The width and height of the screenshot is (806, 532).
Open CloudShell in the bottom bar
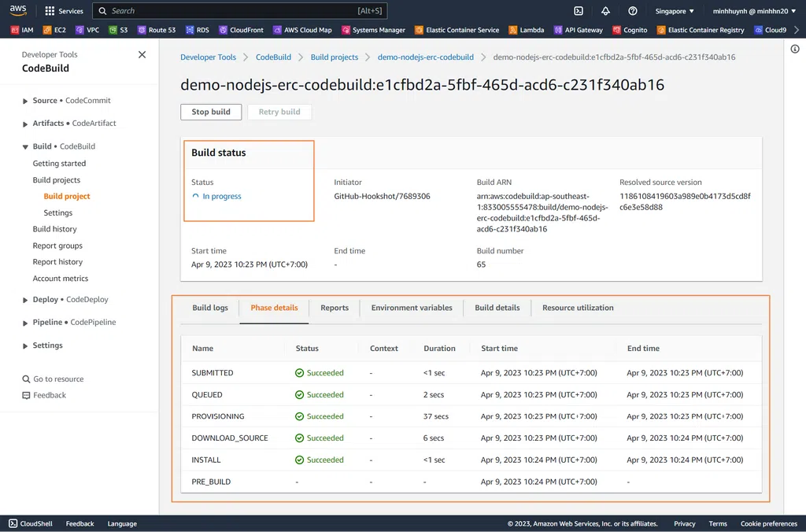point(31,523)
